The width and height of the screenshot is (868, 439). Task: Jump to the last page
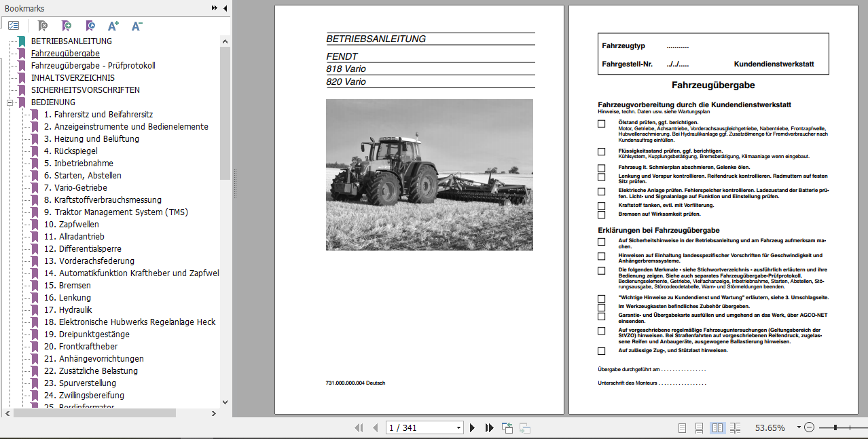[x=489, y=427]
